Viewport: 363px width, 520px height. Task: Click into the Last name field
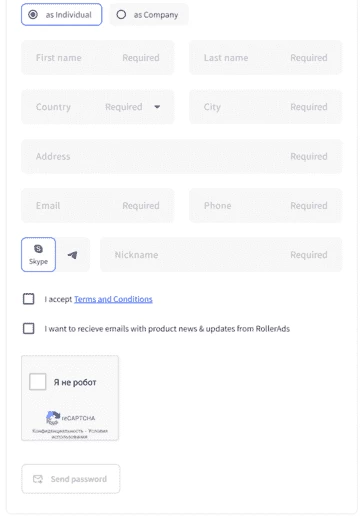266,57
